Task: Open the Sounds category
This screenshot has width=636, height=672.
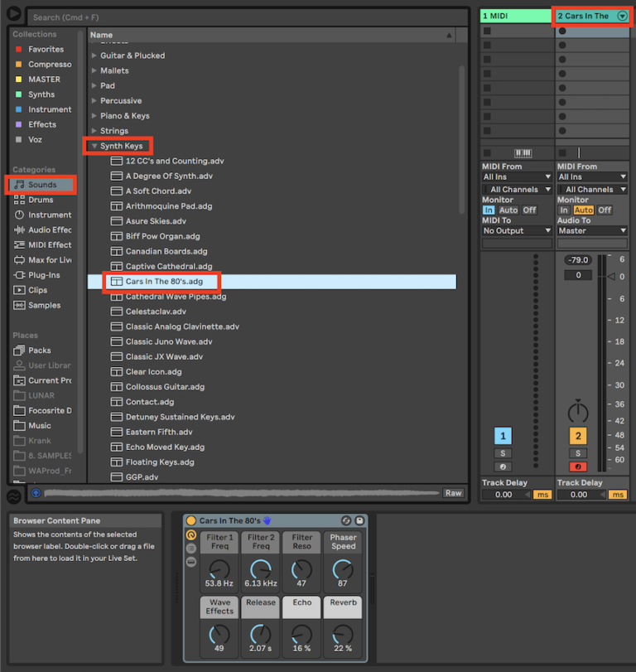Action: [41, 185]
